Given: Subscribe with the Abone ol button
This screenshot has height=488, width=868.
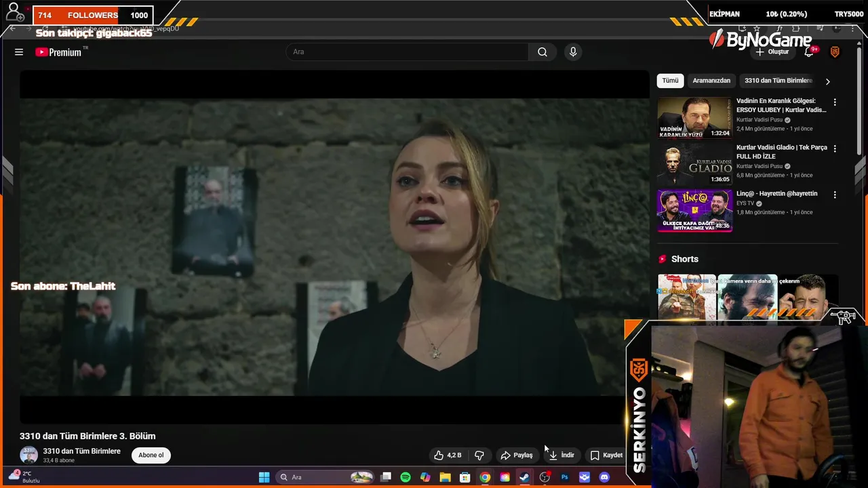Looking at the screenshot, I should (151, 455).
